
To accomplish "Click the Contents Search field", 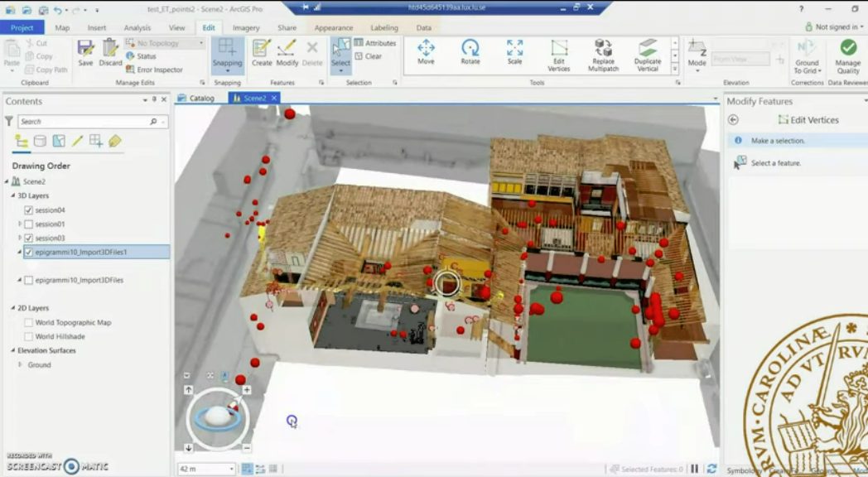I will pos(92,121).
